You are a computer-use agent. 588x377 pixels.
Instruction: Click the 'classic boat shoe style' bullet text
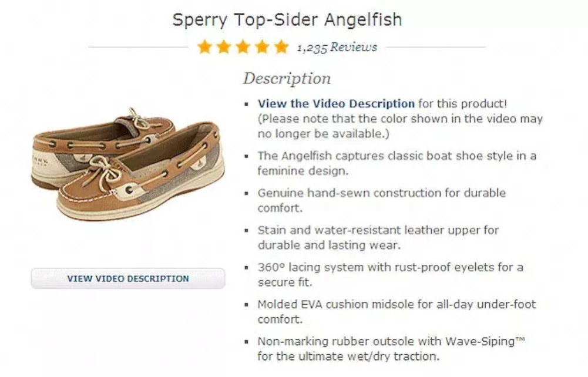(397, 163)
